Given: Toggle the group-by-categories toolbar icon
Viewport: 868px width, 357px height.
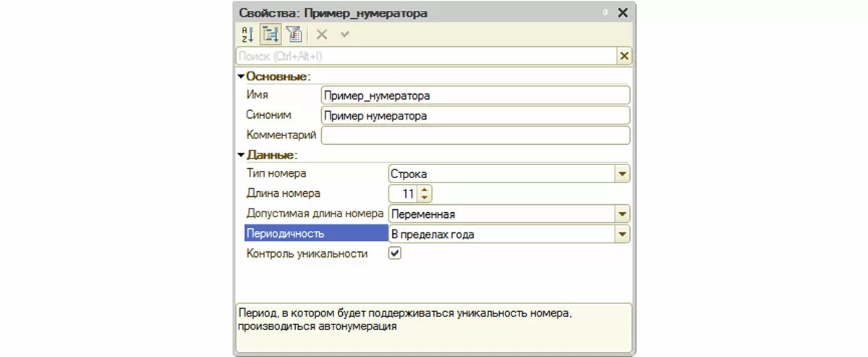Looking at the screenshot, I should 271,34.
